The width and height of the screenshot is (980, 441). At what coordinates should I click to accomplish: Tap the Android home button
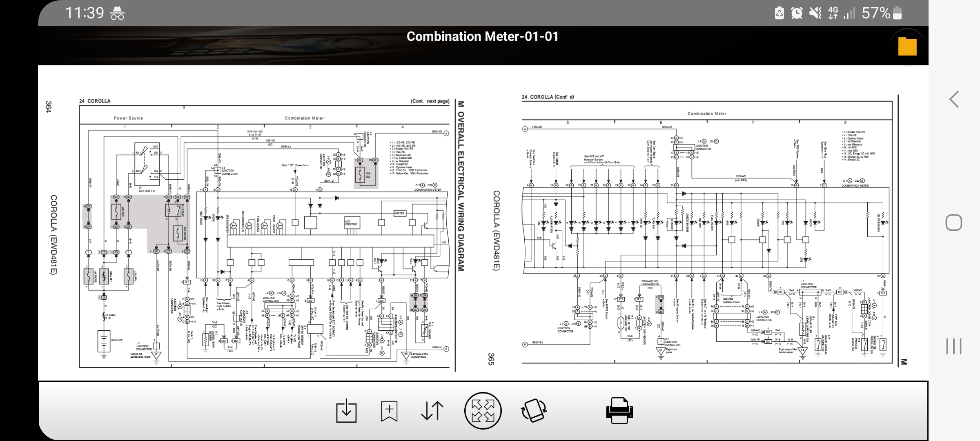953,223
